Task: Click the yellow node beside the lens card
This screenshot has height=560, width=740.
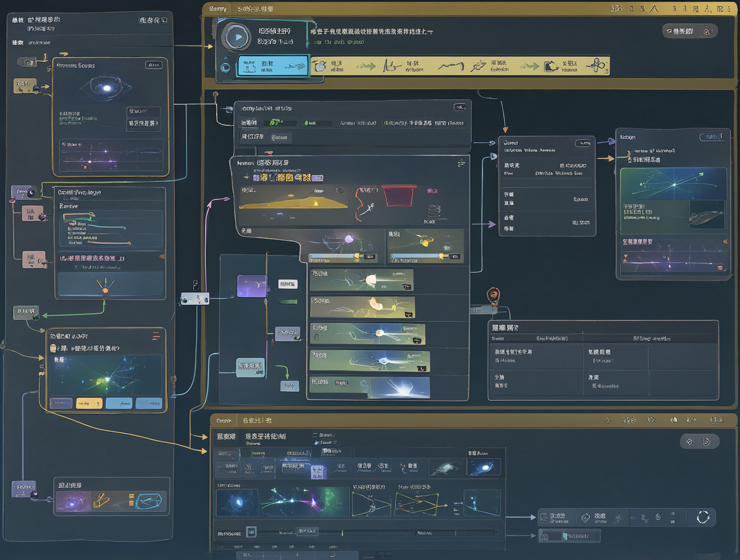Action: click(x=25, y=86)
